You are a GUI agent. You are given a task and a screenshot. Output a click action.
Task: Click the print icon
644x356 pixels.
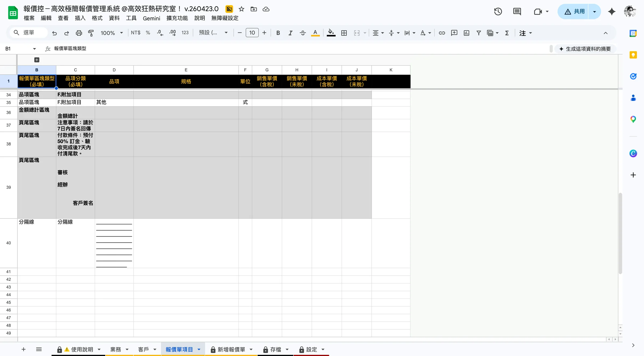point(79,33)
